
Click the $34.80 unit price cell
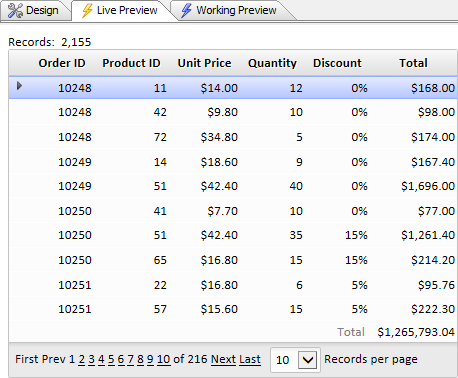[219, 137]
